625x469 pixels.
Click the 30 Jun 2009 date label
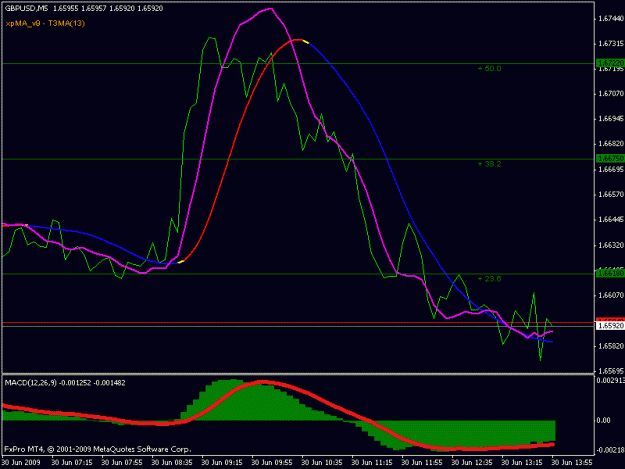coord(21,463)
